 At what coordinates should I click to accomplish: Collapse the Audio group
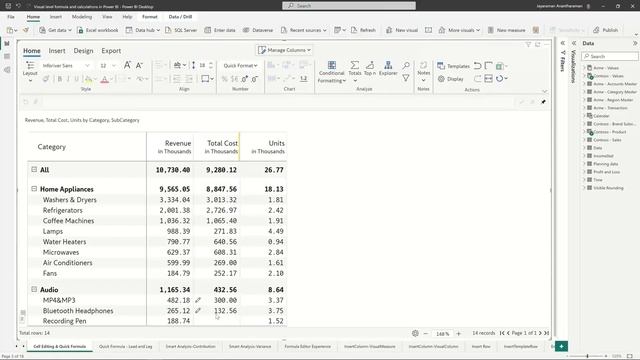(34, 289)
